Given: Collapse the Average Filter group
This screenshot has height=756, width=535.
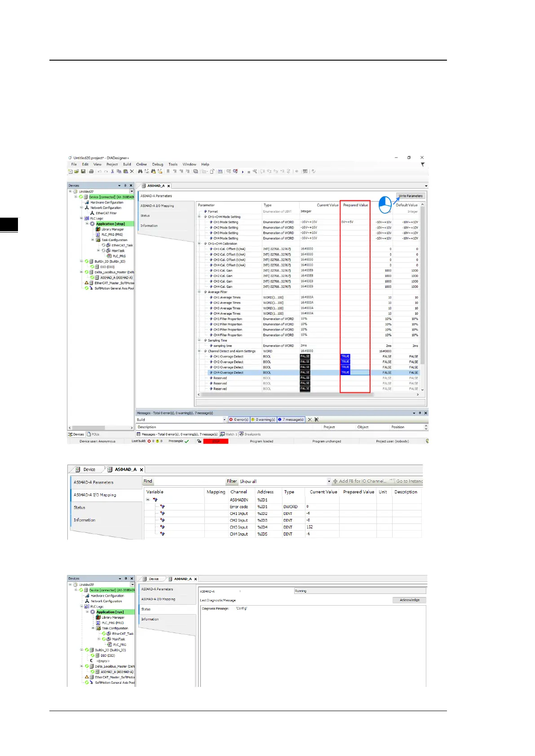Looking at the screenshot, I should tap(199, 292).
